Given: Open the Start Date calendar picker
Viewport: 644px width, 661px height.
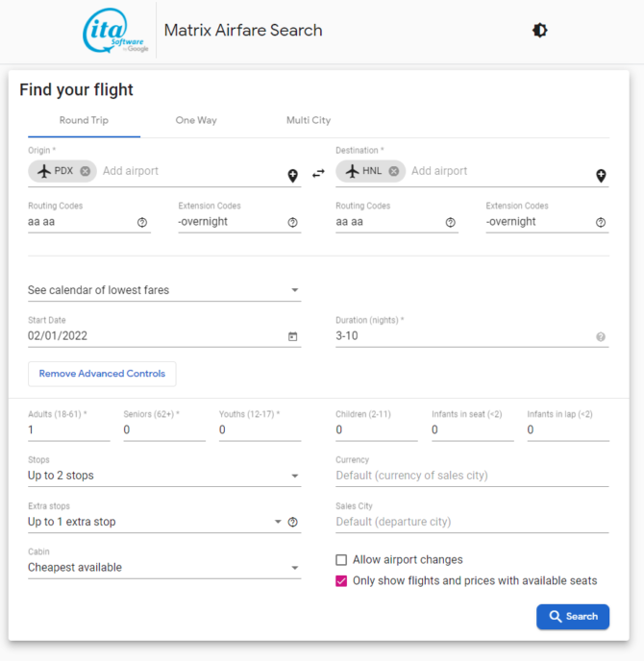Looking at the screenshot, I should pos(293,337).
